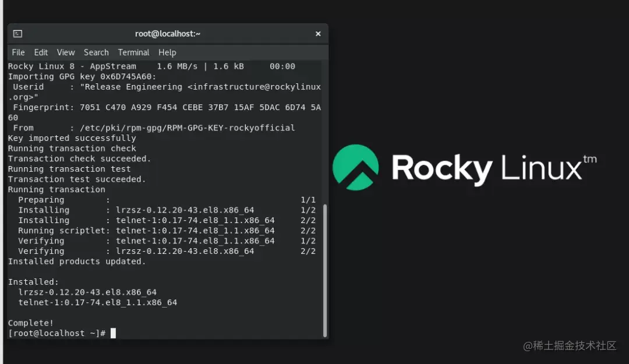Screen dimensions: 629x364
Task: Close the root@localhost terminal window
Action: coord(318,34)
